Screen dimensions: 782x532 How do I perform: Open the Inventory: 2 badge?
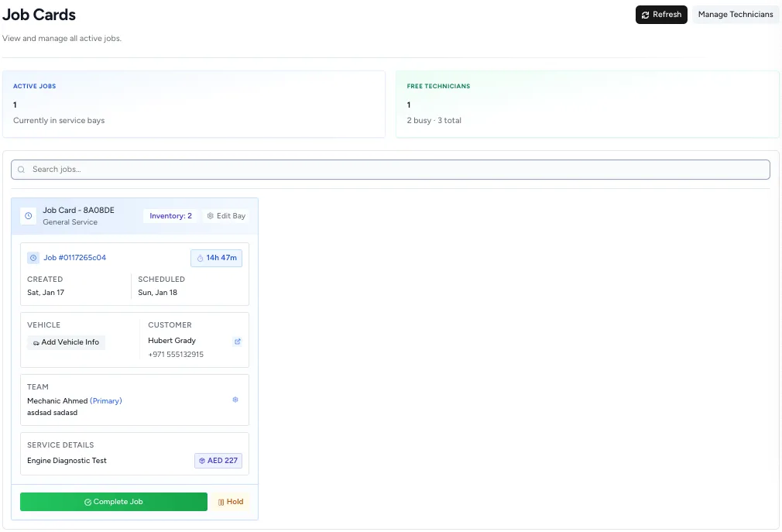[170, 216]
